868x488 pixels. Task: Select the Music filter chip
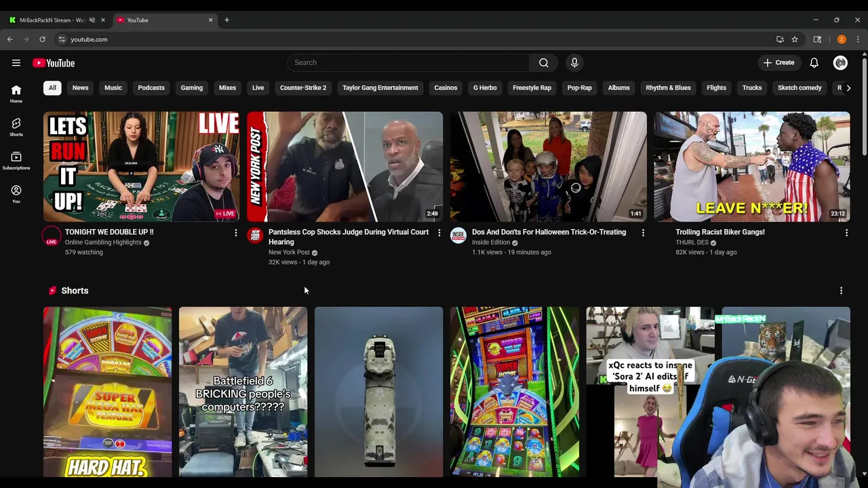coord(113,87)
